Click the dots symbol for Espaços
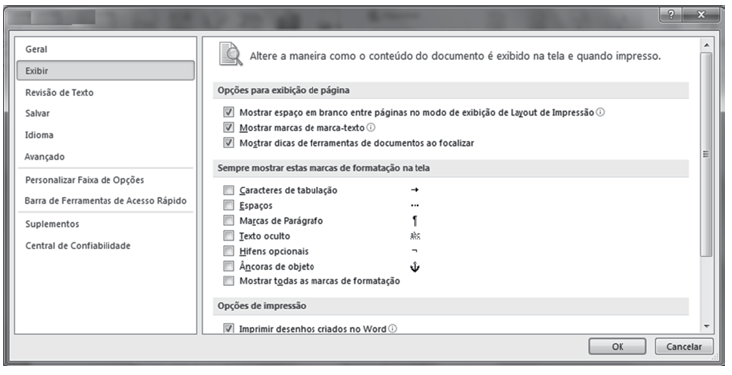The height and width of the screenshot is (375, 732). [415, 205]
